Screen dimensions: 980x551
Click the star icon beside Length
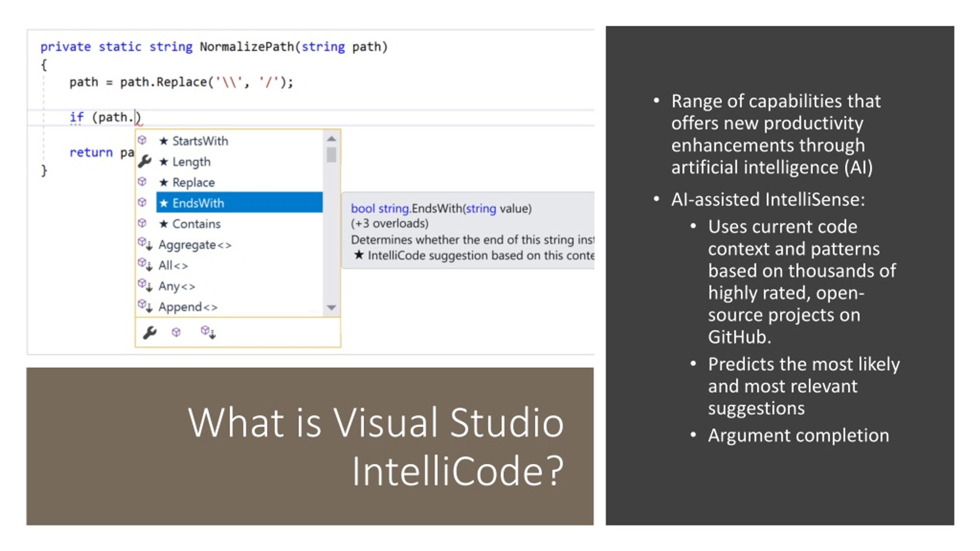pos(164,161)
